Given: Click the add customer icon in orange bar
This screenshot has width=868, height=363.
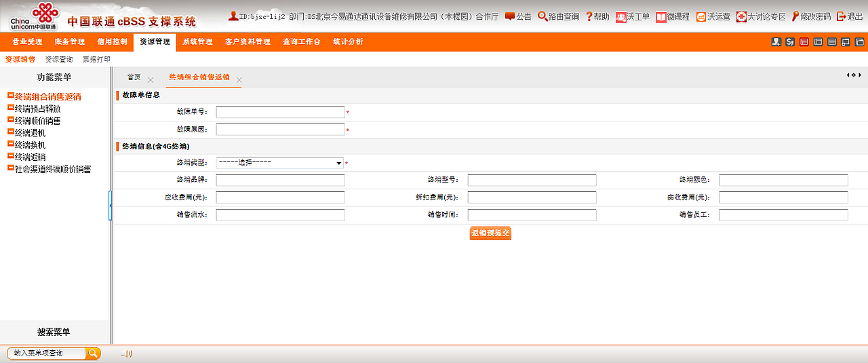Looking at the screenshot, I should coord(776,42).
